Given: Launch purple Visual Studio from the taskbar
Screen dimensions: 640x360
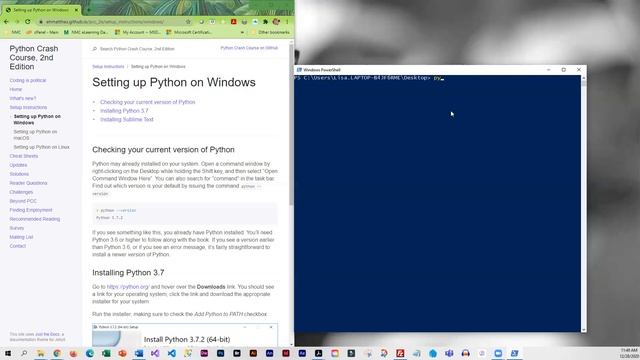Looking at the screenshot, I should [x=155, y=353].
